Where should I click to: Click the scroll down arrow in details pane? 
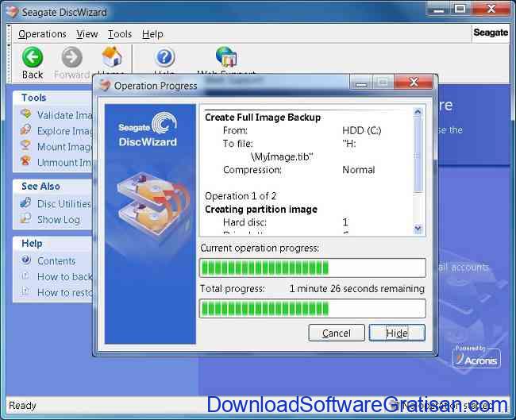click(x=418, y=228)
